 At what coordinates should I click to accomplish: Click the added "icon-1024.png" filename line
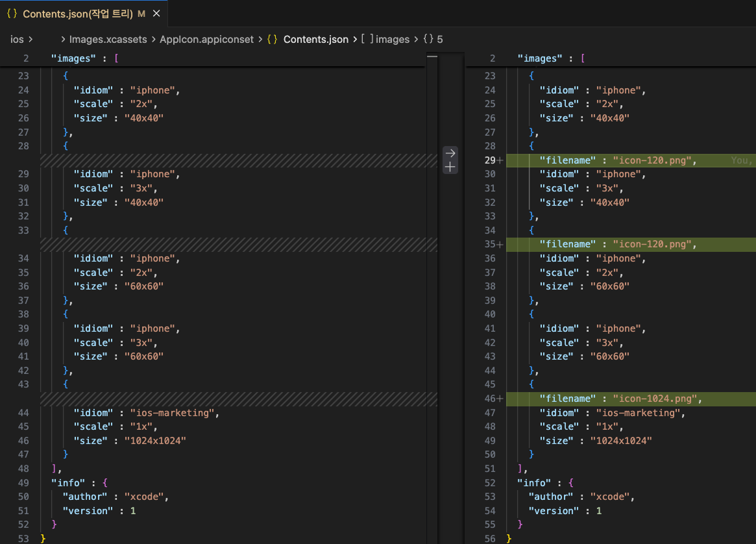pos(622,399)
